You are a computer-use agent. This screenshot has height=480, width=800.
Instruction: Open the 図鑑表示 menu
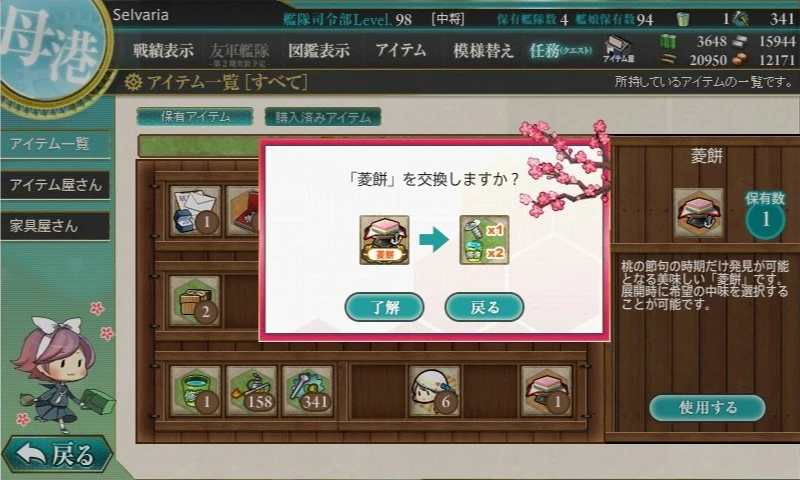(319, 50)
